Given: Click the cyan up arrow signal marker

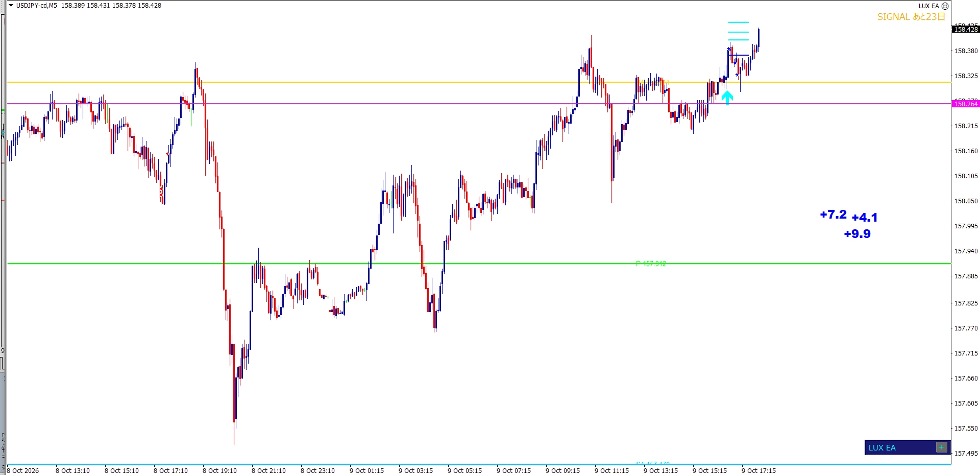Looking at the screenshot, I should (x=727, y=98).
